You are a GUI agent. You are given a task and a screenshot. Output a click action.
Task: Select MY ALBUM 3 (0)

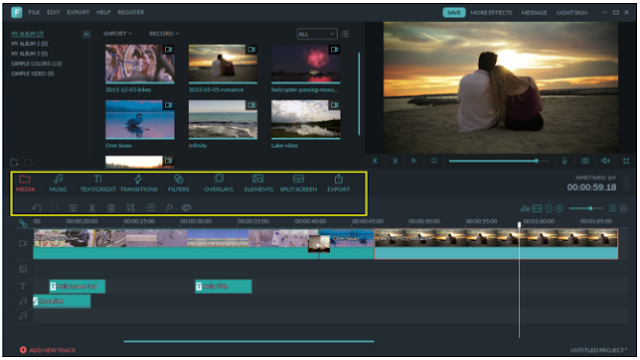point(29,53)
